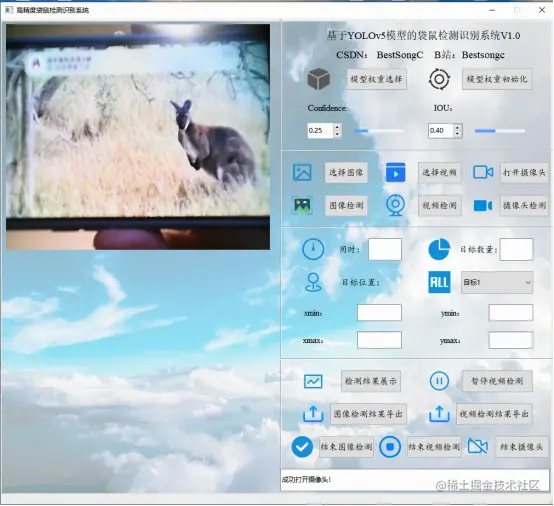Pause with 暂停视频检测 button
554x506 pixels.
[497, 381]
